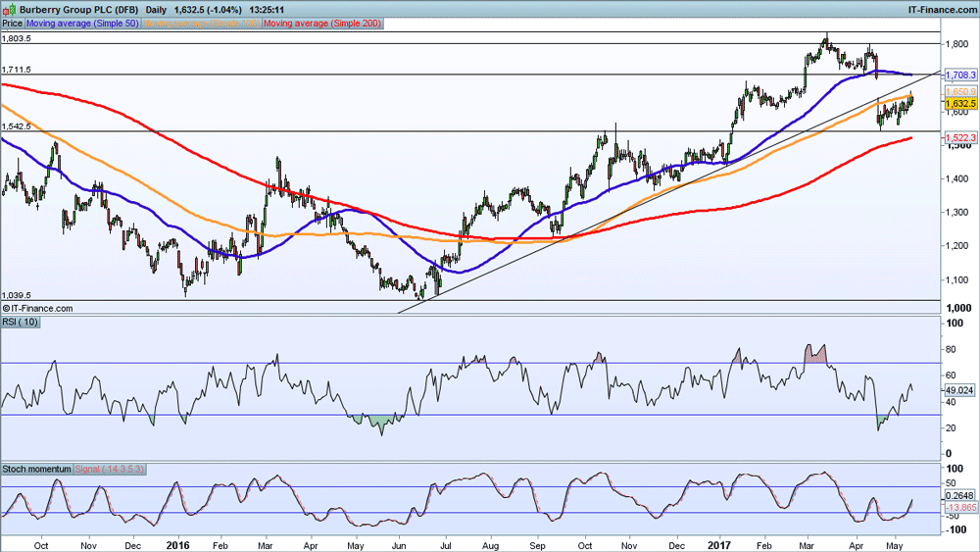Select the Price legend tab
This screenshot has height=552, width=980.
point(12,24)
